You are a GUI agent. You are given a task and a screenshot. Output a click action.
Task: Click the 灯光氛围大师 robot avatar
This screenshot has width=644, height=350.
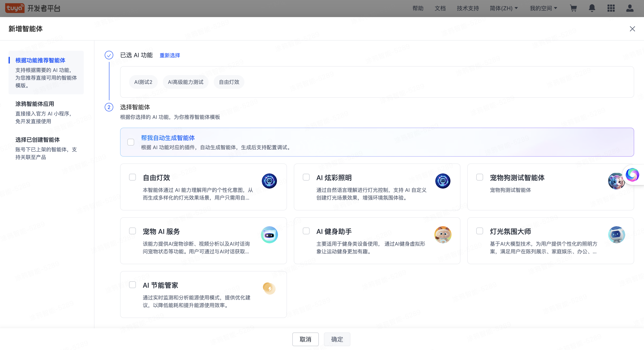[616, 235]
